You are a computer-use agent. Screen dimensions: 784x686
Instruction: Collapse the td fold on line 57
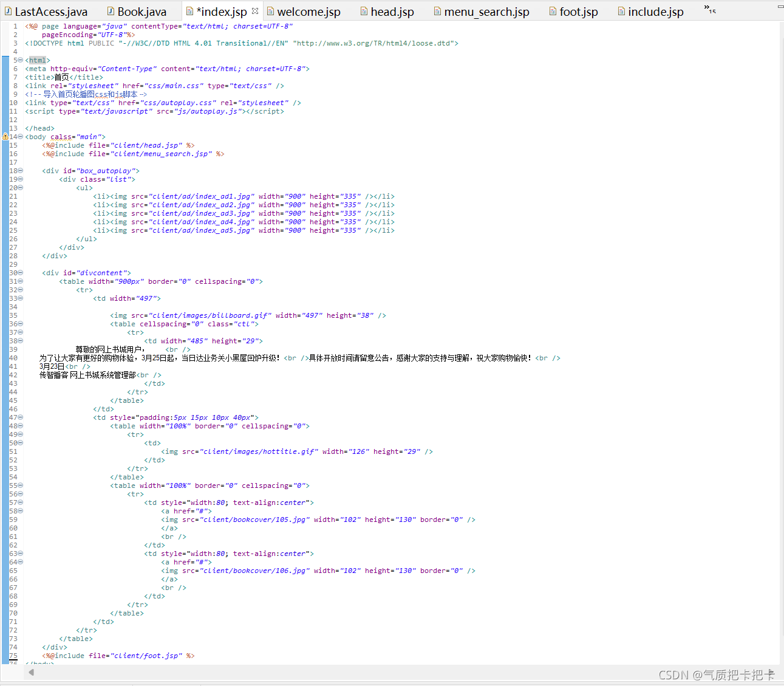pyautogui.click(x=21, y=502)
